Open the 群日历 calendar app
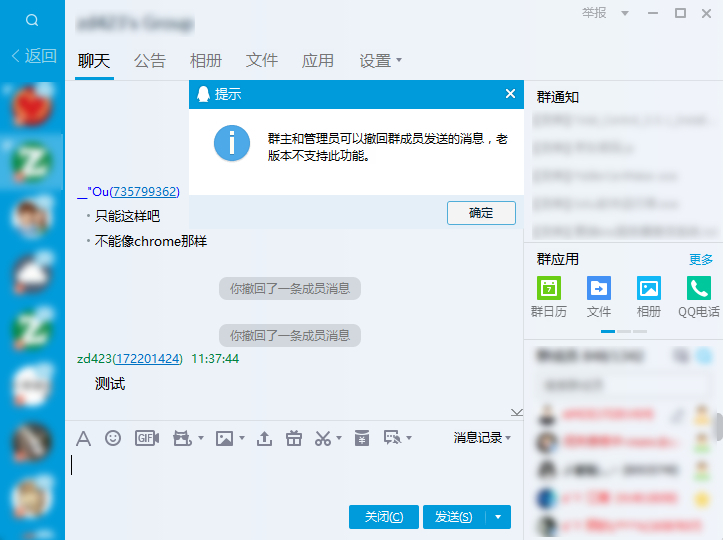 point(549,297)
